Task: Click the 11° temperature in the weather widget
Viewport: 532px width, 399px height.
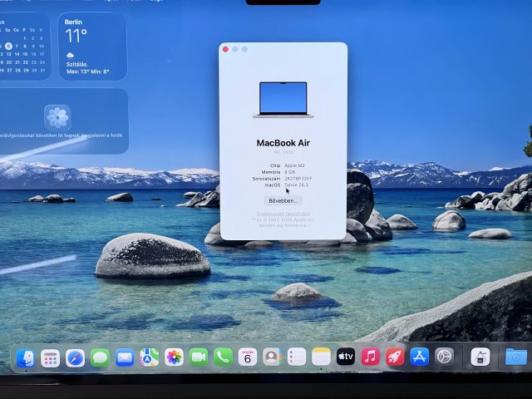Action: 76,36
